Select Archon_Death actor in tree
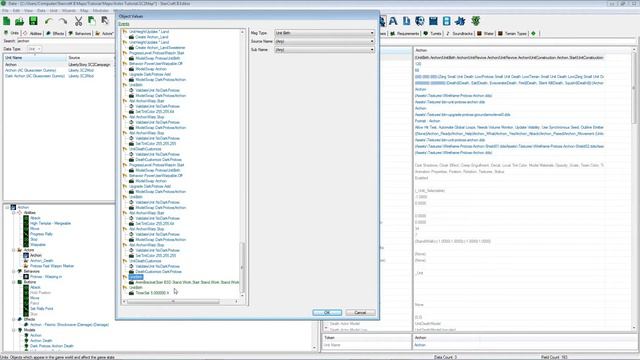Viewport: 640px width, 360px height. point(42,260)
